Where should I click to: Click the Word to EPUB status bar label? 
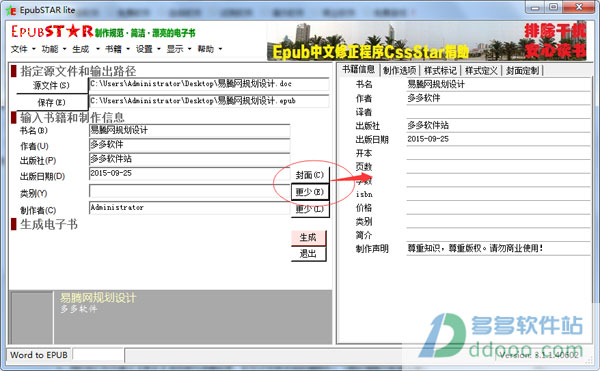(x=39, y=355)
